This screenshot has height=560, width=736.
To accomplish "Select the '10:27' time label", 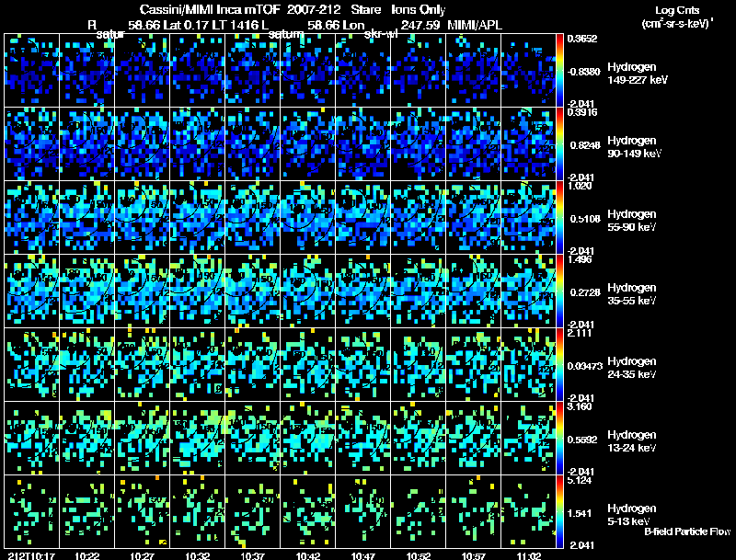I will pyautogui.click(x=142, y=555).
